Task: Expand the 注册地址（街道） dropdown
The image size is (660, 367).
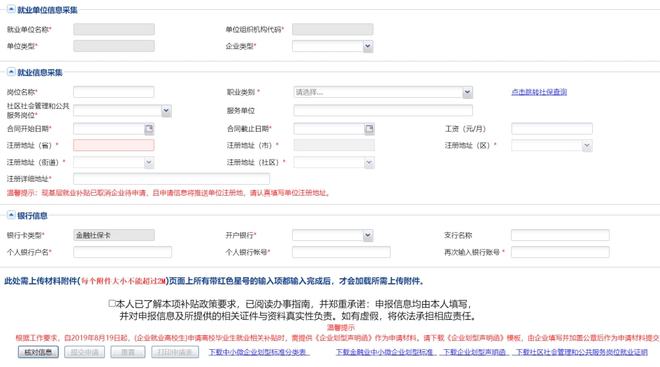Action: [x=149, y=162]
